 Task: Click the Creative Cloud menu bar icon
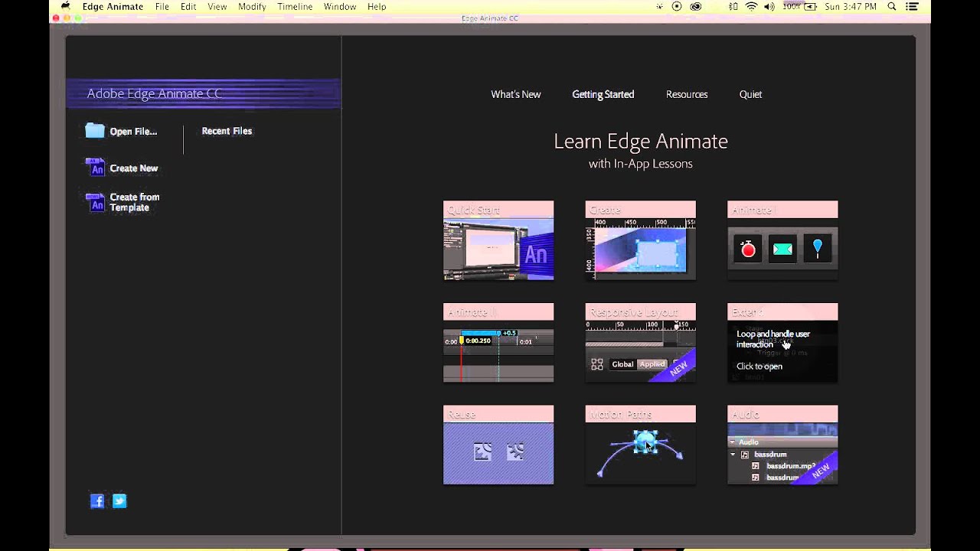[x=696, y=6]
